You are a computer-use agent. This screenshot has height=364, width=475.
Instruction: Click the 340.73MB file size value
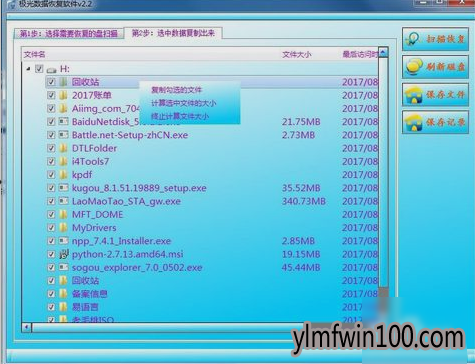304,201
